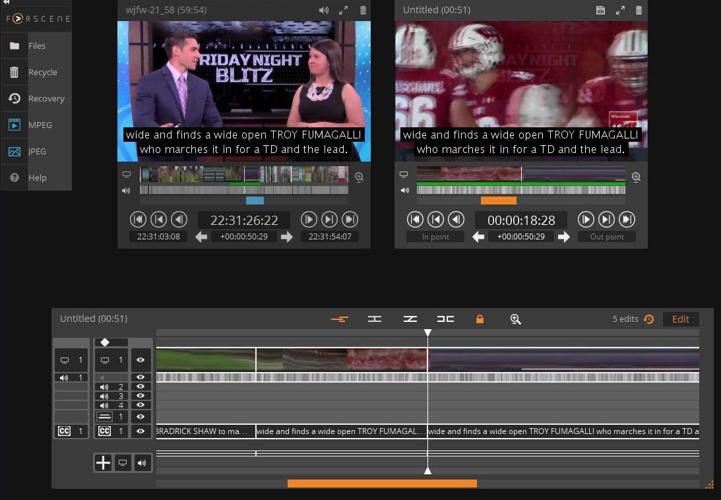The height and width of the screenshot is (500, 721).
Task: Toggle eye for audio track 4
Action: pos(140,405)
